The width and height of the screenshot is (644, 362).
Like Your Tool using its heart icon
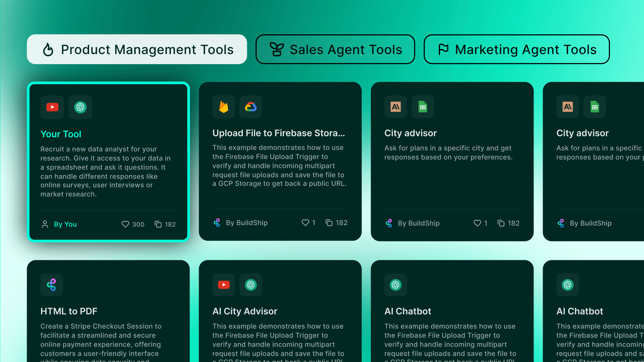pos(125,224)
